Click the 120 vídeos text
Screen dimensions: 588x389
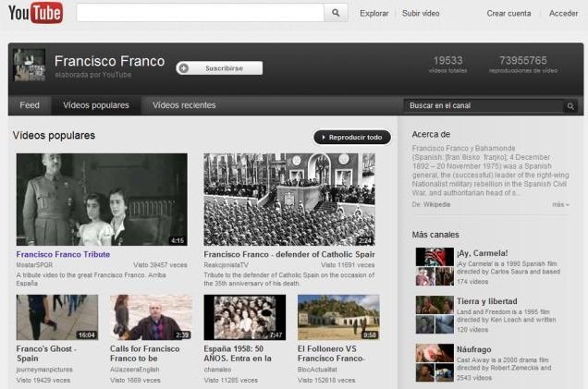pos(472,330)
